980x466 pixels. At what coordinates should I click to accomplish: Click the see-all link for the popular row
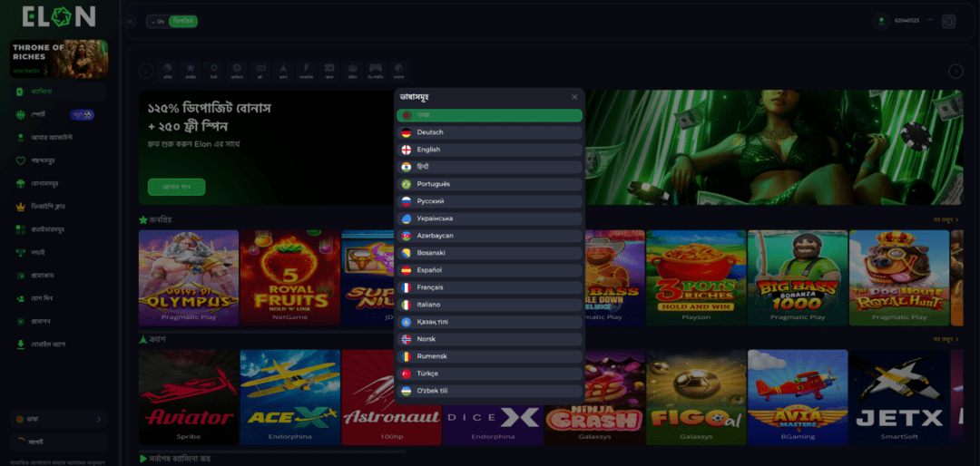coord(946,220)
